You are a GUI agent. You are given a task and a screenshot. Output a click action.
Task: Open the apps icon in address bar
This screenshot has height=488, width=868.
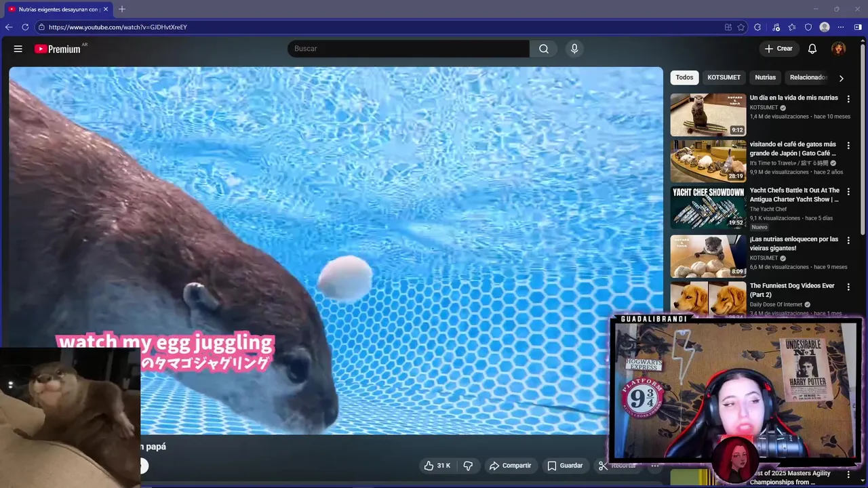728,27
